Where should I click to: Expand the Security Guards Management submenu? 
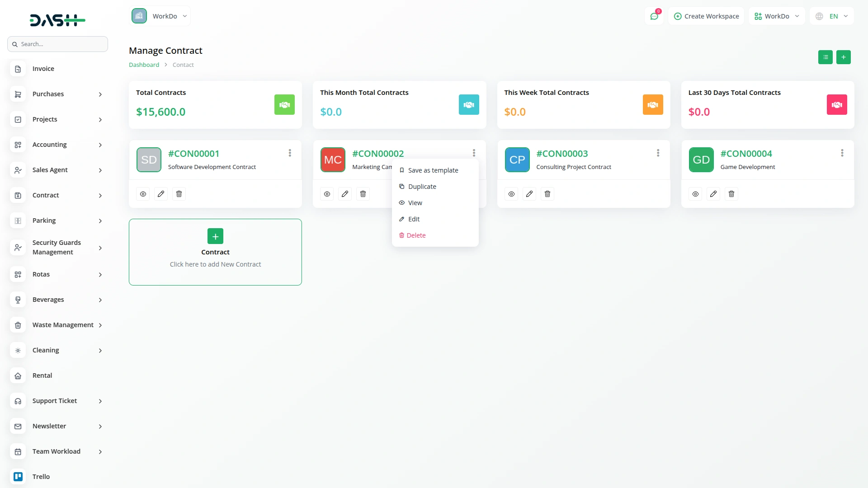point(57,248)
